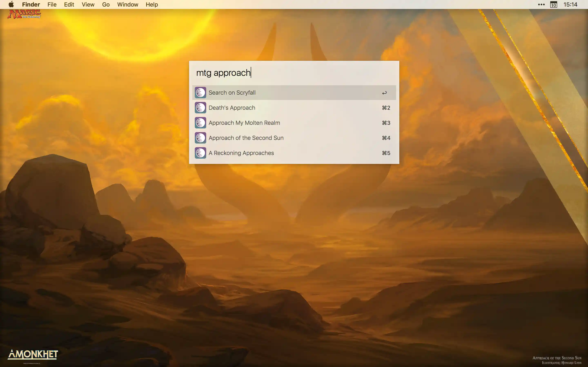Click the icon next to Approach My Molten Realm
Viewport: 588px width, 367px height.
coord(200,123)
